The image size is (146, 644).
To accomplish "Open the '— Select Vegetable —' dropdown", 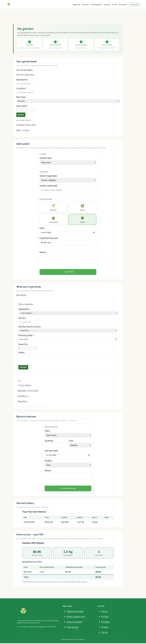I will pos(68,313).
